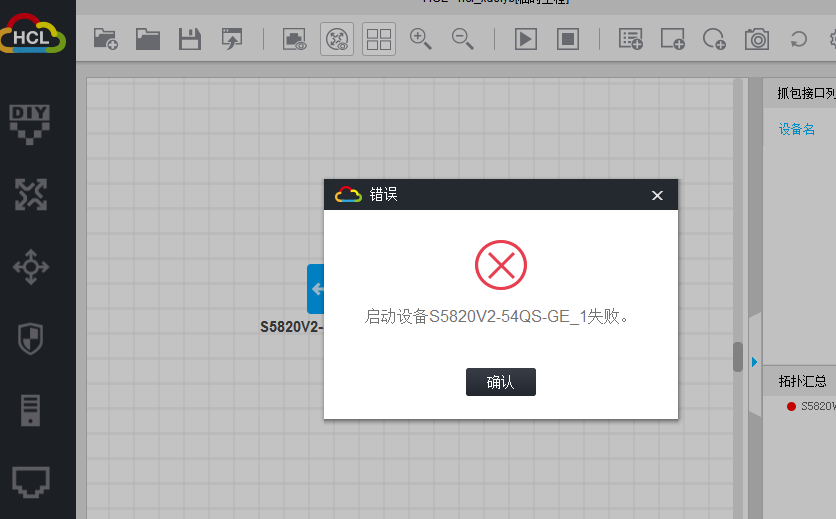Add an ellipse shape icon
Image resolution: width=836 pixels, height=519 pixels.
714,39
